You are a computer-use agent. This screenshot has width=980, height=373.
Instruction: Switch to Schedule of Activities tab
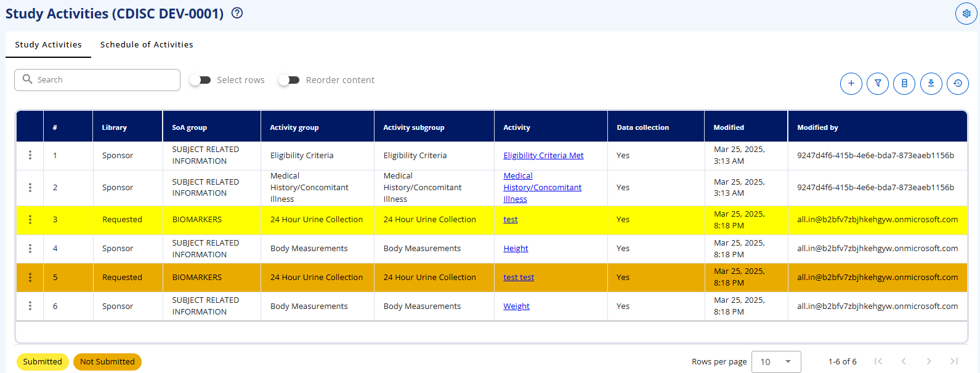[147, 45]
